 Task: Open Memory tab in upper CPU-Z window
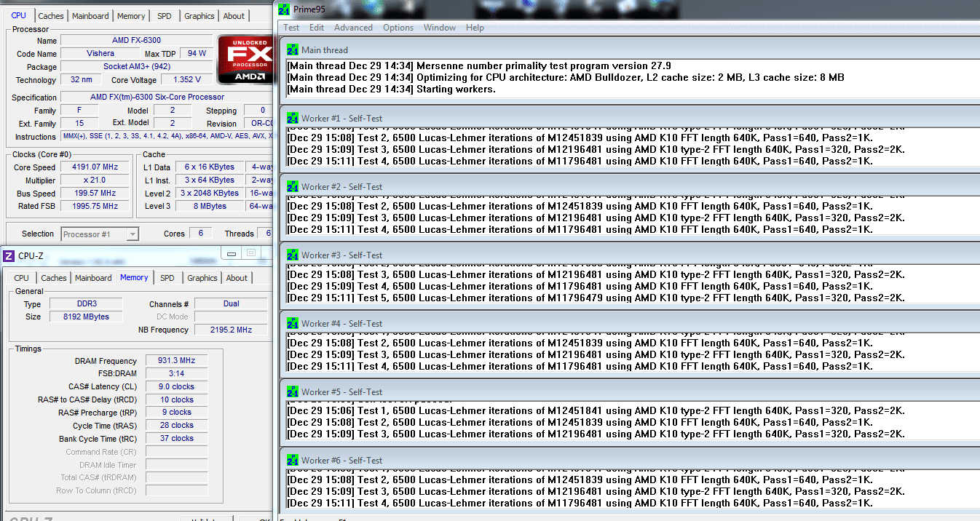131,16
